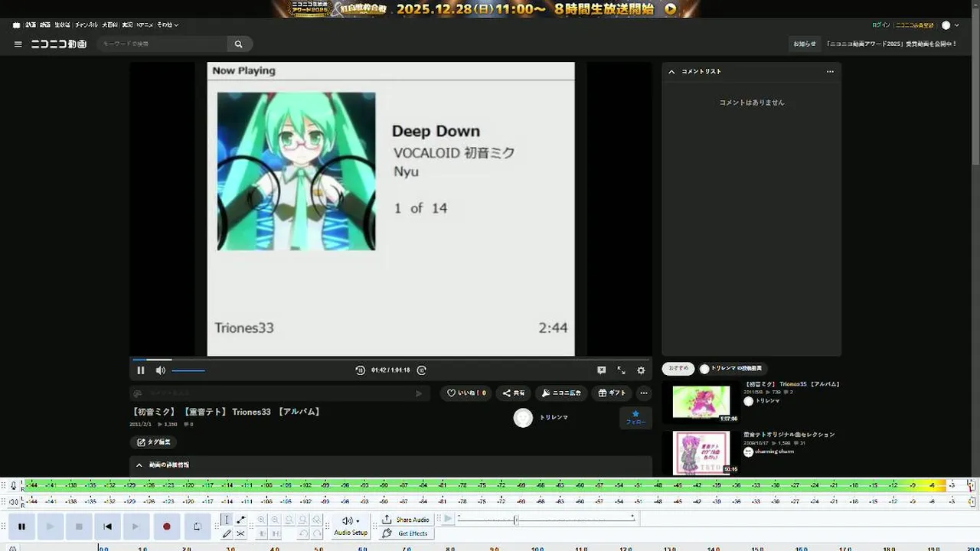Enter fullscreen mode on video player
980x551 pixels.
(621, 370)
